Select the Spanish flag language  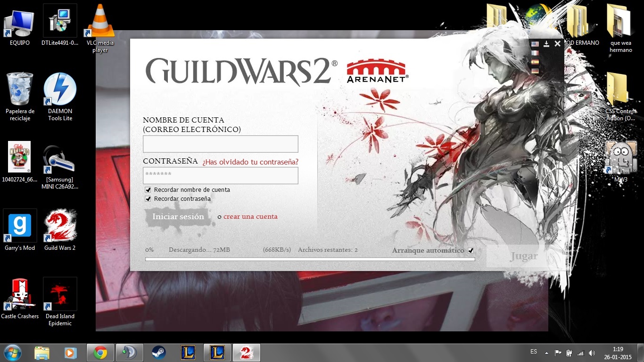click(535, 62)
